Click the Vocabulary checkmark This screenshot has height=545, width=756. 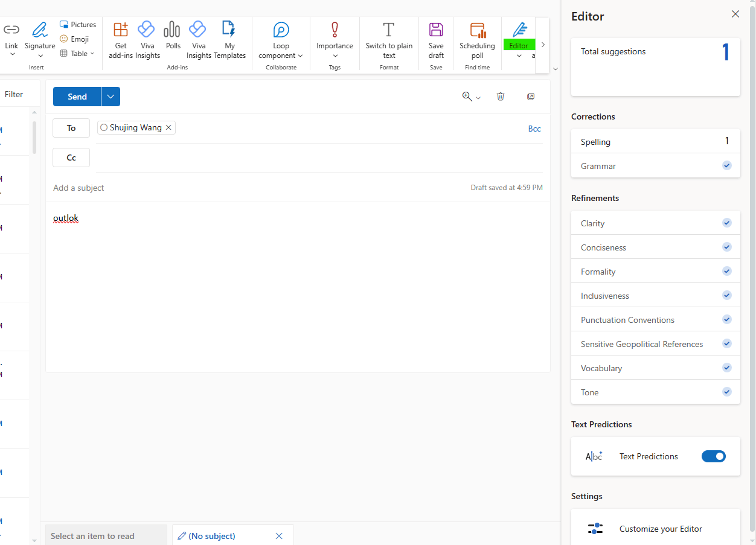click(727, 368)
